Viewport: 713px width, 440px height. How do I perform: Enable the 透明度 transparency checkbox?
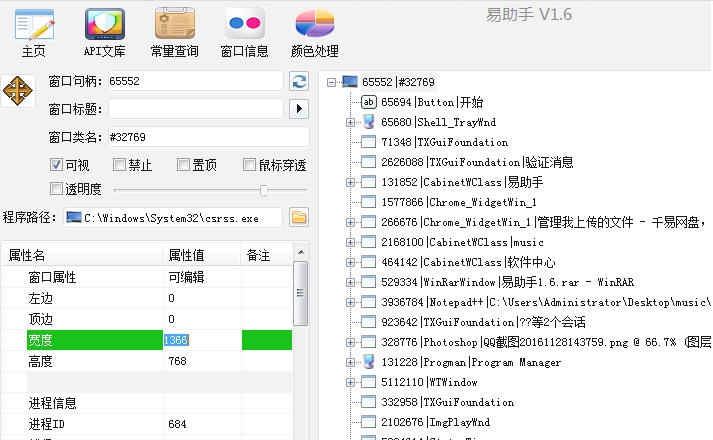(56, 188)
